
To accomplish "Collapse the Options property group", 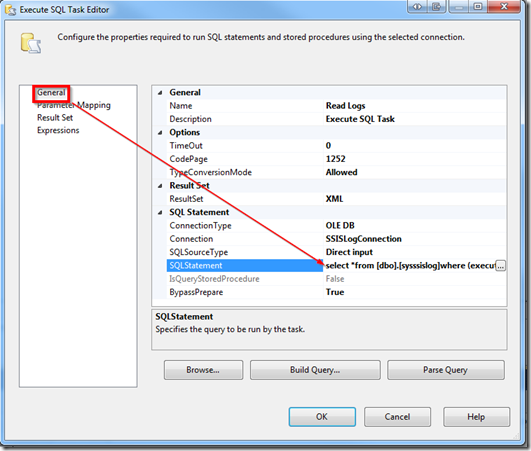I will pyautogui.click(x=160, y=132).
